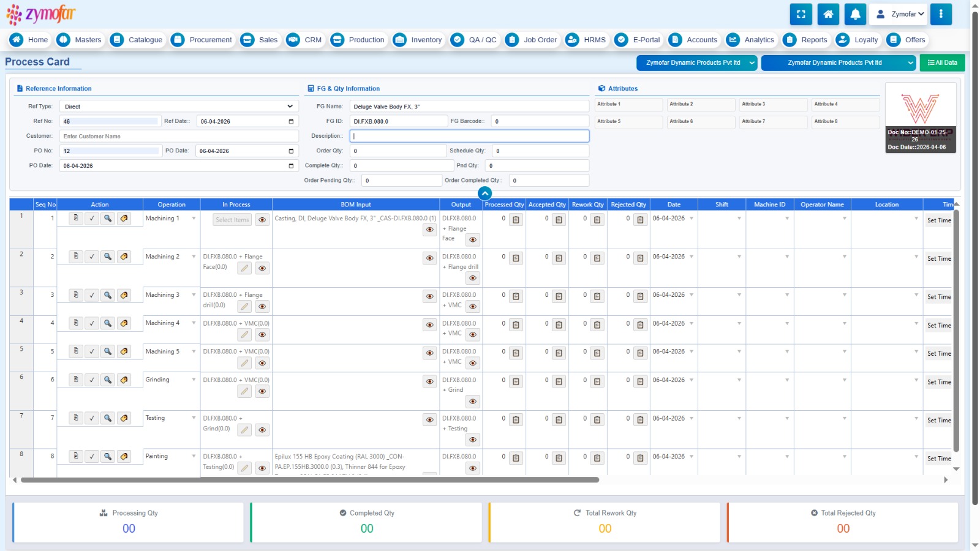Open Processed Qty clipboard icon in row 1
980x551 pixels.
(x=516, y=220)
